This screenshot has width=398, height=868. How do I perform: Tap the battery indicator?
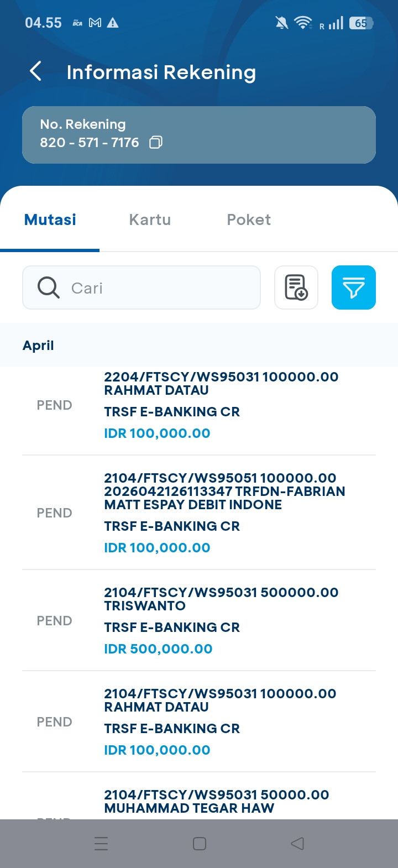[x=361, y=23]
